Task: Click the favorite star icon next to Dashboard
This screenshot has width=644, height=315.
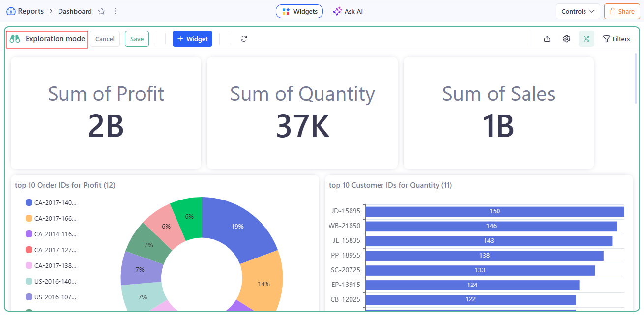Action: coord(102,11)
